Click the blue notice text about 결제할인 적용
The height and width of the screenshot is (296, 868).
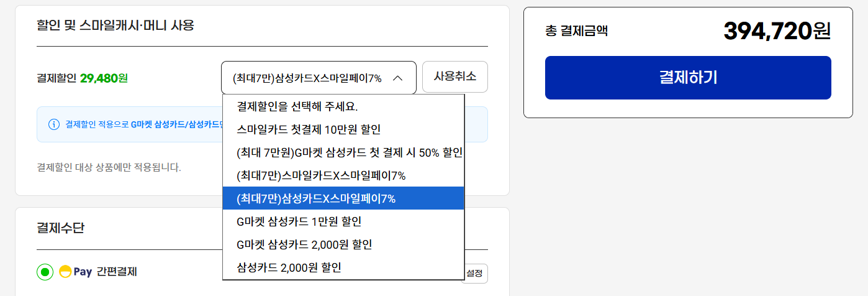(x=143, y=124)
